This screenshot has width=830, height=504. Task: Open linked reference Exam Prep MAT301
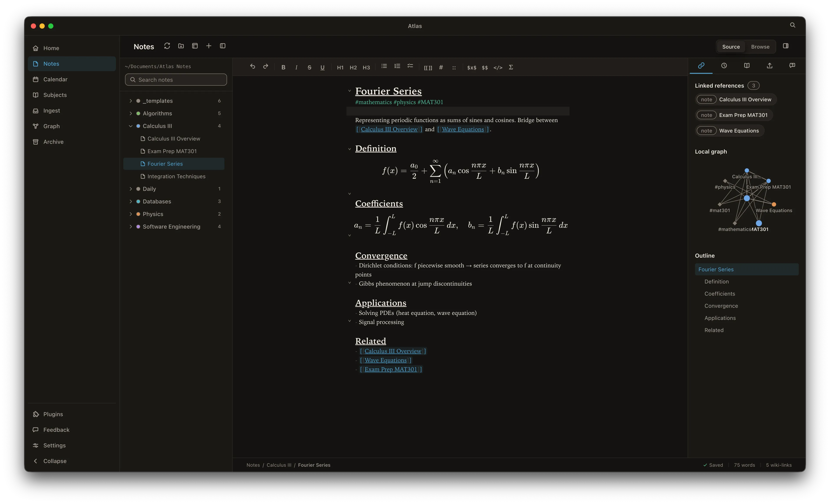734,115
